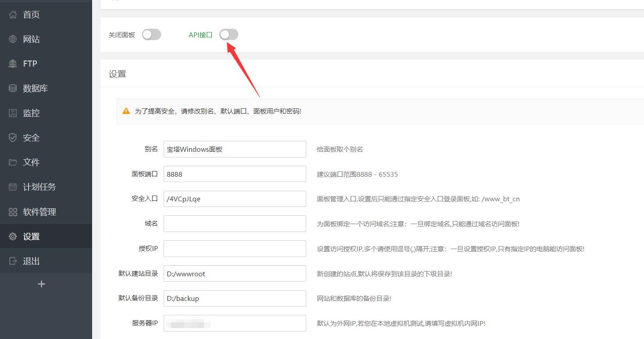Click the empty 授权IP input field
Image resolution: width=644 pixels, height=339 pixels.
pyautogui.click(x=235, y=249)
